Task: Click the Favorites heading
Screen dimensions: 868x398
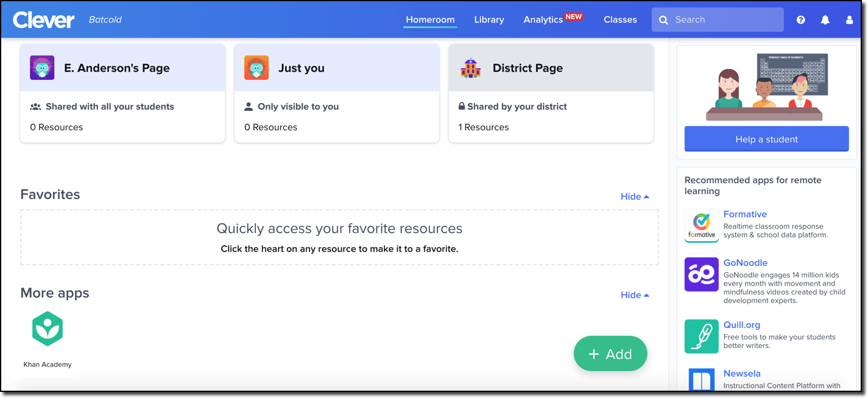Action: click(x=50, y=194)
